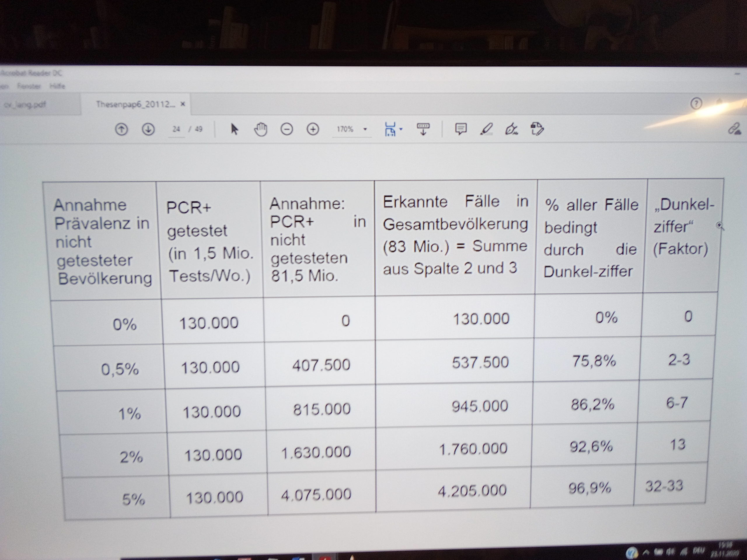Open the Fenster menu
This screenshot has width=747, height=560.
tap(29, 86)
